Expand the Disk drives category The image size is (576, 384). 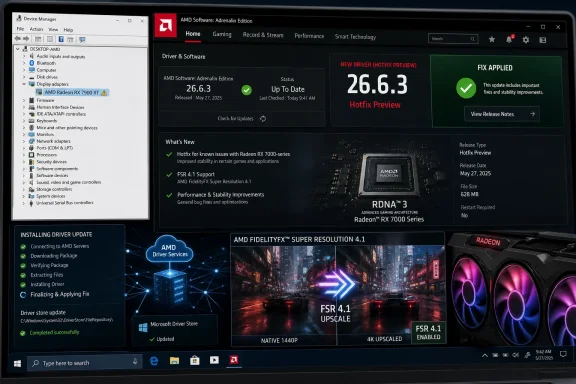tap(24, 77)
